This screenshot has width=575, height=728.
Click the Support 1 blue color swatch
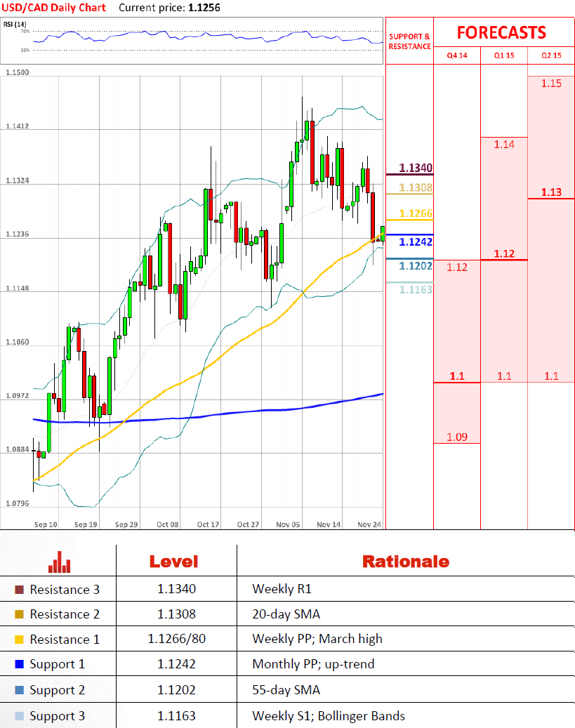(19, 664)
